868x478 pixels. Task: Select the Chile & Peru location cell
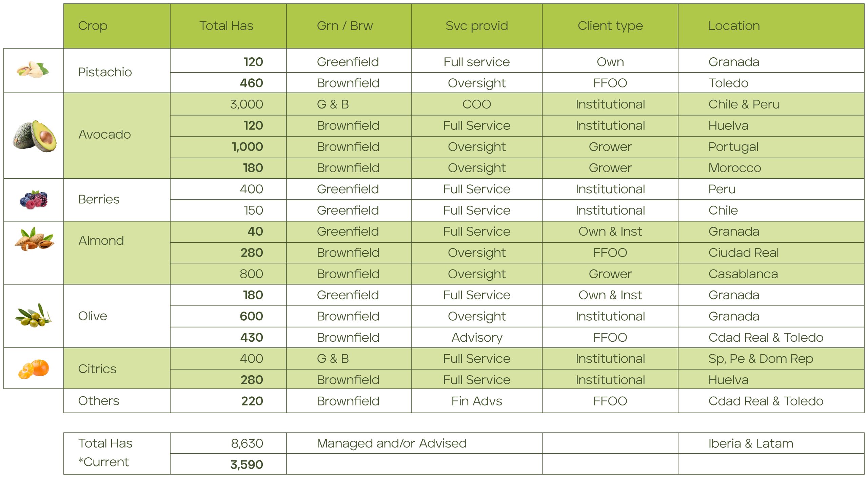(x=744, y=104)
